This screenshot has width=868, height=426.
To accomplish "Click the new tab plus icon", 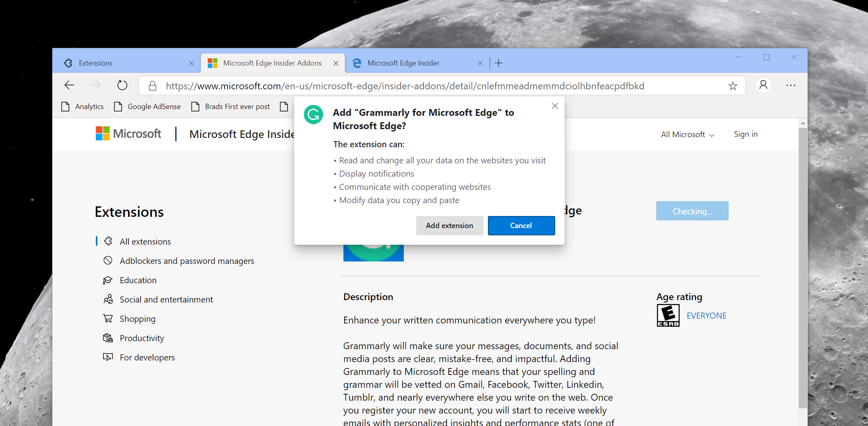I will click(x=498, y=63).
